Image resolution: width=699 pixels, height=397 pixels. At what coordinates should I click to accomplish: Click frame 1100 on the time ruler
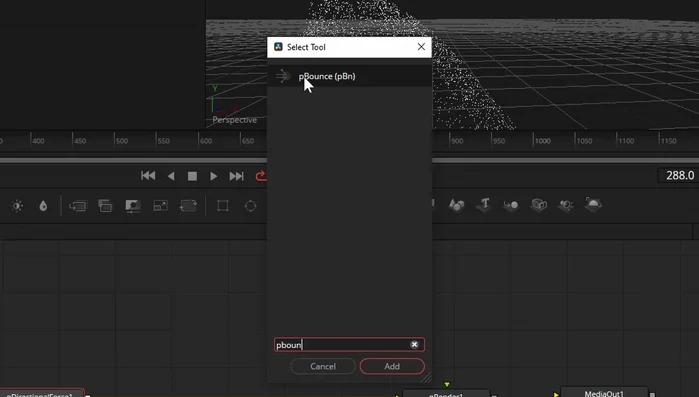point(625,141)
